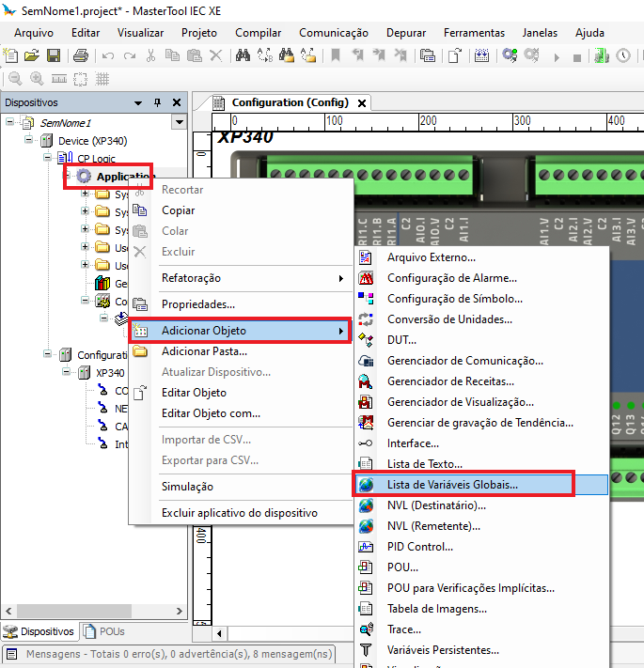644x668 pixels.
Task: Click the binoculars Find icon in toolbar
Action: pyautogui.click(x=243, y=56)
